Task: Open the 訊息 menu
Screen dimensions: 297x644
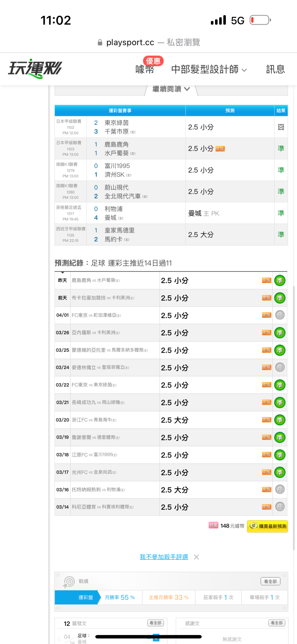Action: click(275, 69)
